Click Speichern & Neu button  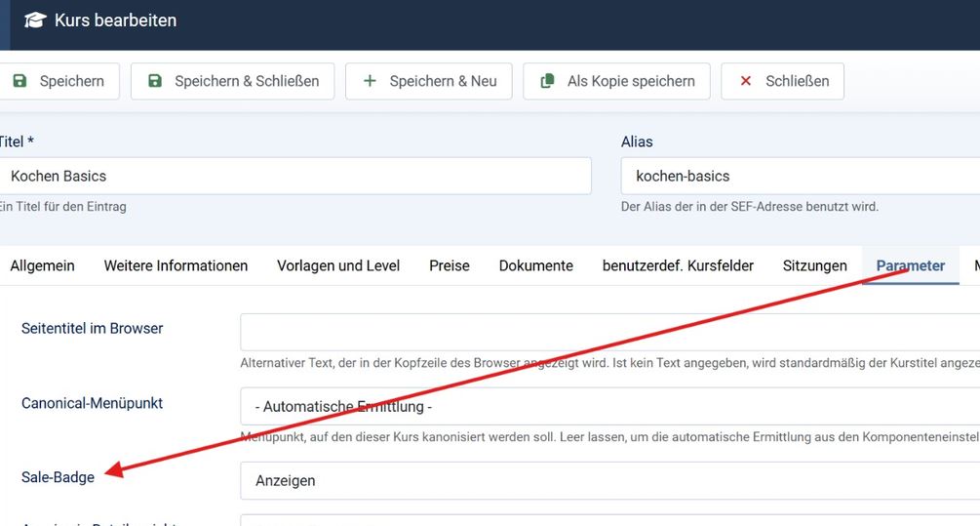(429, 81)
